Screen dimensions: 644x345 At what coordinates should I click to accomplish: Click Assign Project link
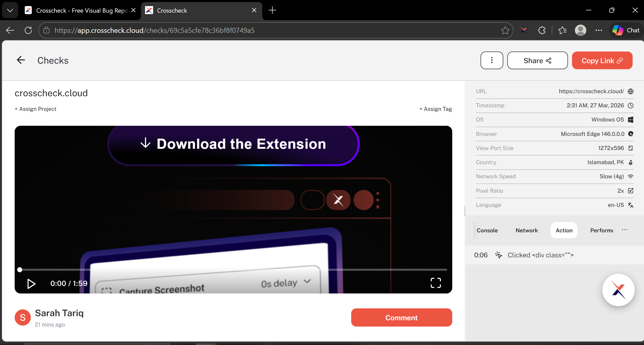pyautogui.click(x=36, y=109)
